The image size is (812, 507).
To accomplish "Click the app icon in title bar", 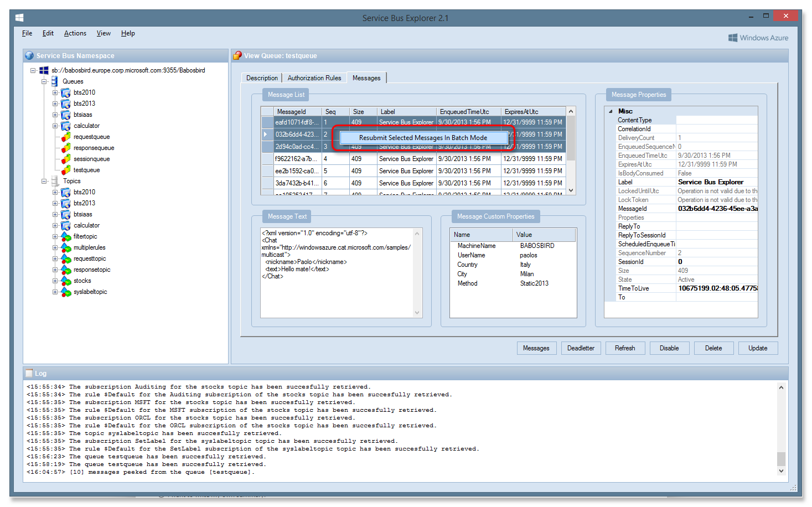I will [x=19, y=18].
